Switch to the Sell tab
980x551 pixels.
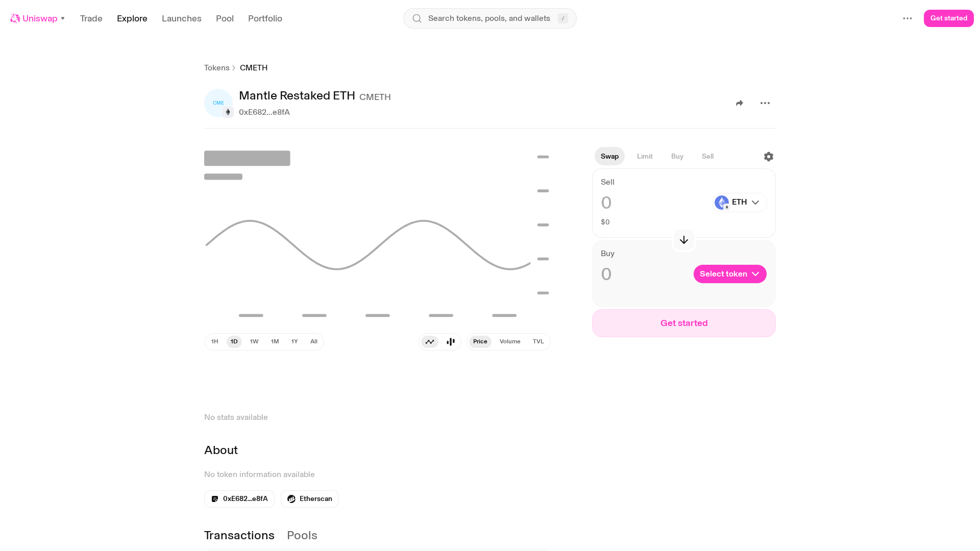point(708,157)
